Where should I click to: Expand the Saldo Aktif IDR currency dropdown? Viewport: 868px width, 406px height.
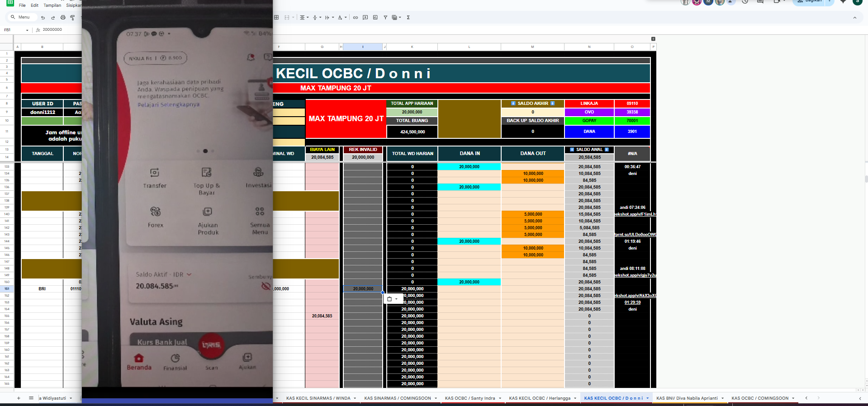(x=189, y=274)
